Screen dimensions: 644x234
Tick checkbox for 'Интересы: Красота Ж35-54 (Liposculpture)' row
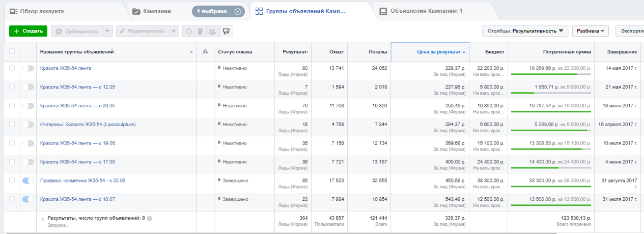(12, 124)
